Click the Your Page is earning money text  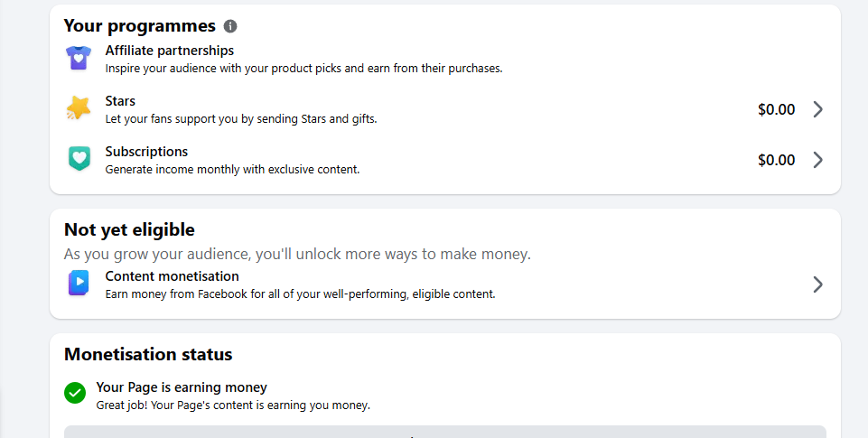[x=182, y=387]
